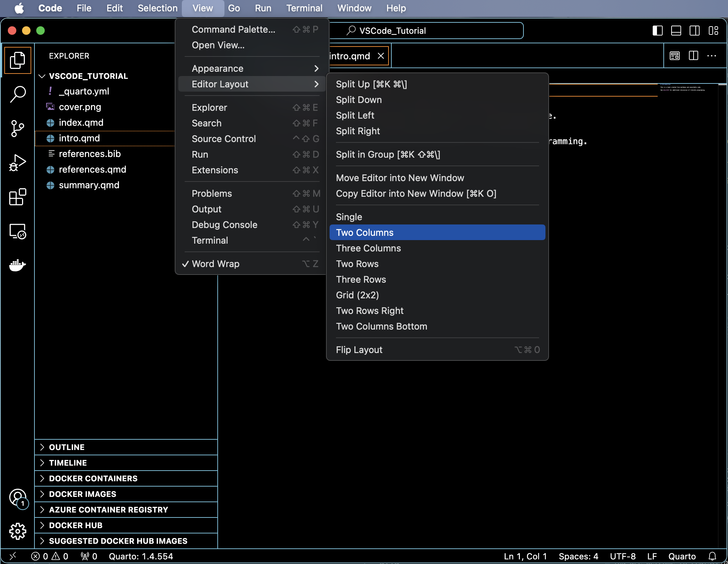The height and width of the screenshot is (564, 728).
Task: Click Split Editor Right icon in editor toolbar
Action: 693,56
